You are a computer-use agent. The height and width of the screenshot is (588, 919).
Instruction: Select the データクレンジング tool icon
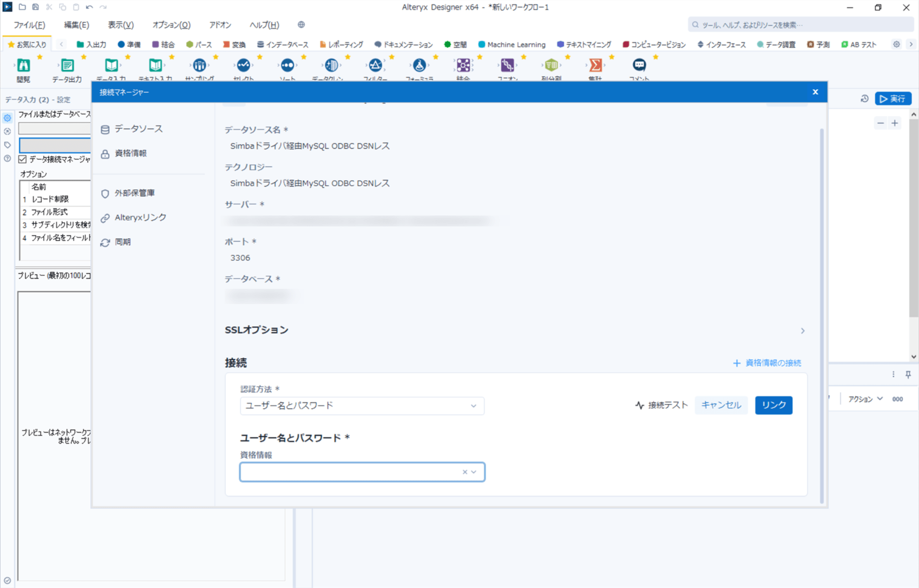(331, 66)
